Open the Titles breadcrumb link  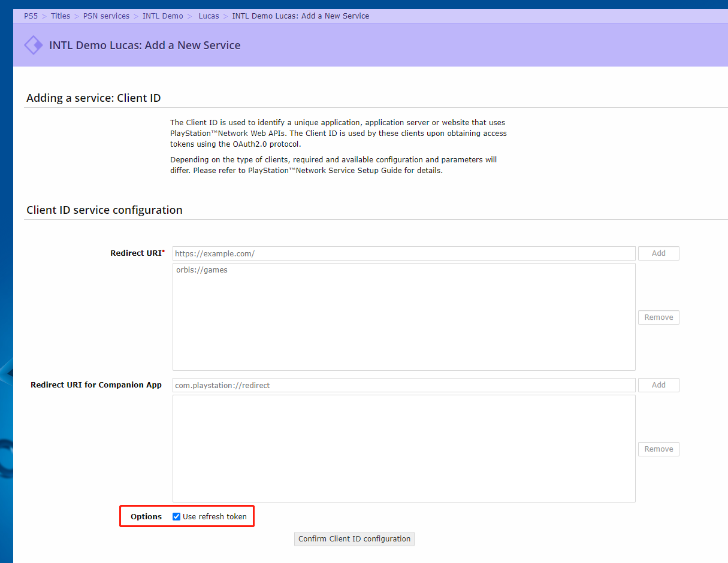pyautogui.click(x=61, y=16)
